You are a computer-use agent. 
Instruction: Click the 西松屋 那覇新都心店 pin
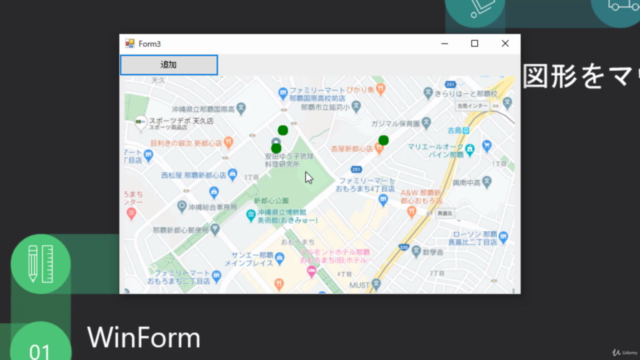tap(233, 174)
